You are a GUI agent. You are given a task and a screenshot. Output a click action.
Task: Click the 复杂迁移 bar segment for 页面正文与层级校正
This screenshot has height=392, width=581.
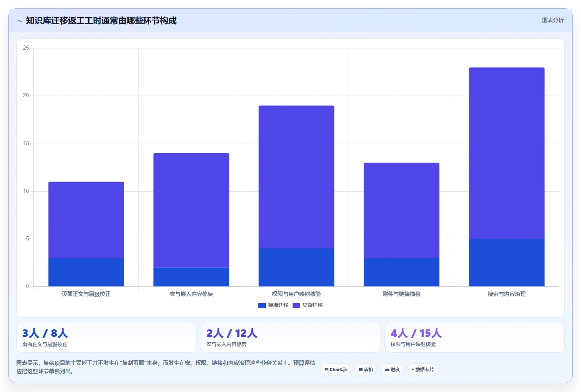[x=86, y=220]
